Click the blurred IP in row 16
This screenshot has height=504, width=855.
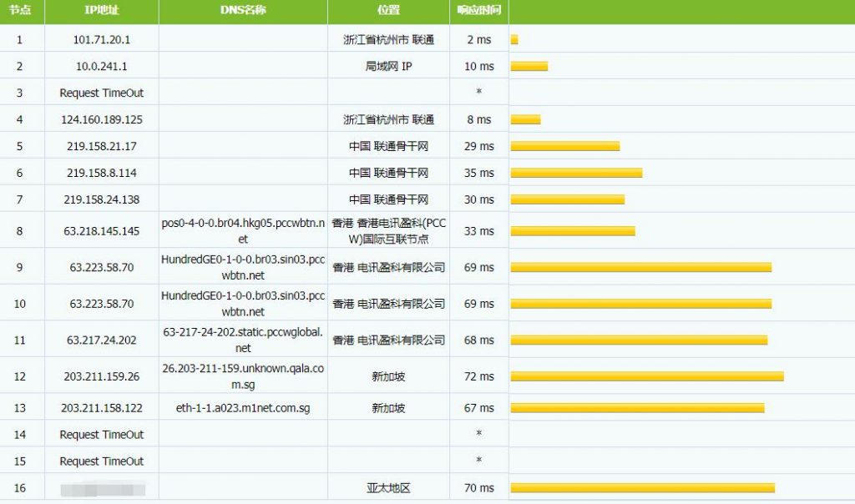103,489
